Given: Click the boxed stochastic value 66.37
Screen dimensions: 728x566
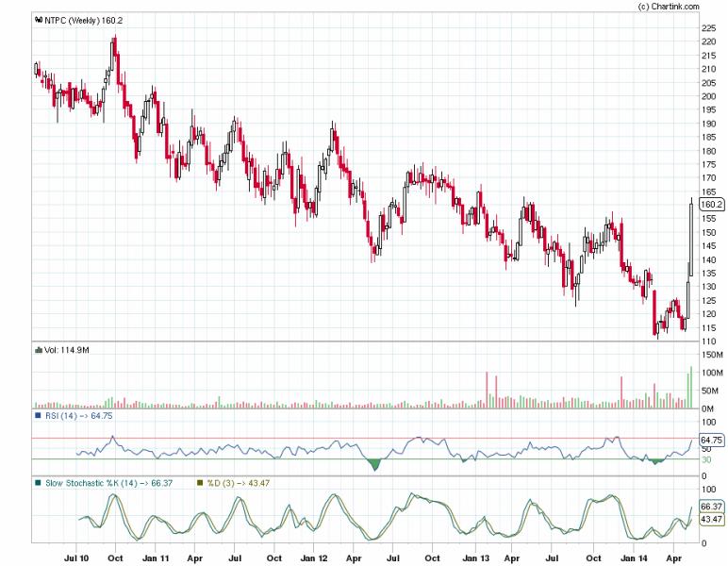Looking at the screenshot, I should (x=711, y=507).
